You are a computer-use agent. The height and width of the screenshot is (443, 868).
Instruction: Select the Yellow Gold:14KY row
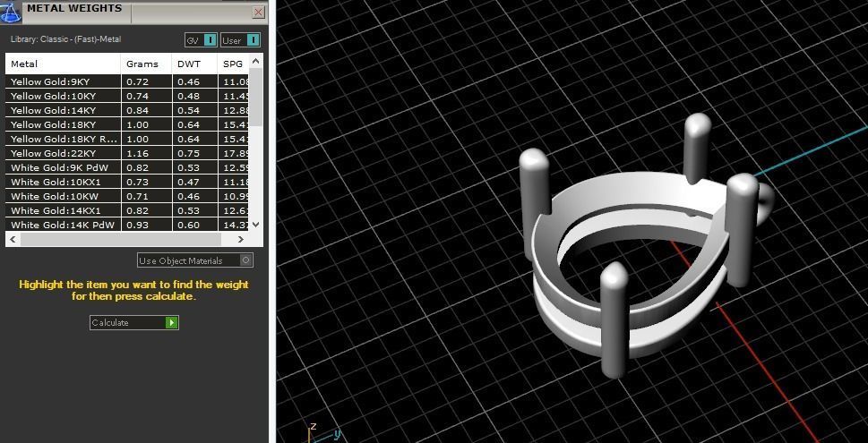[x=127, y=110]
